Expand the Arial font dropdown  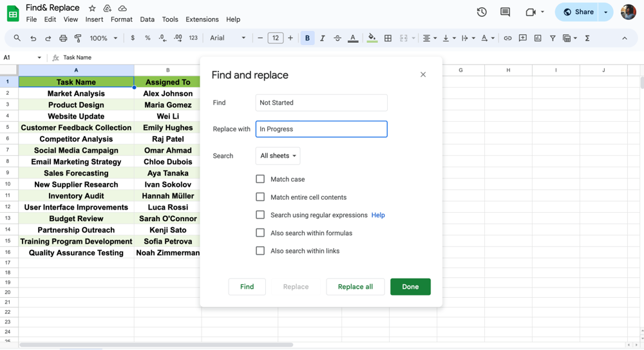[227, 39]
